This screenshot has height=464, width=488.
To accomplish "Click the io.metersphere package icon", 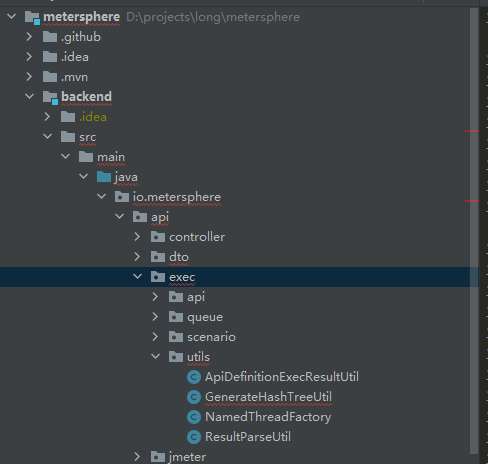I will coord(122,197).
